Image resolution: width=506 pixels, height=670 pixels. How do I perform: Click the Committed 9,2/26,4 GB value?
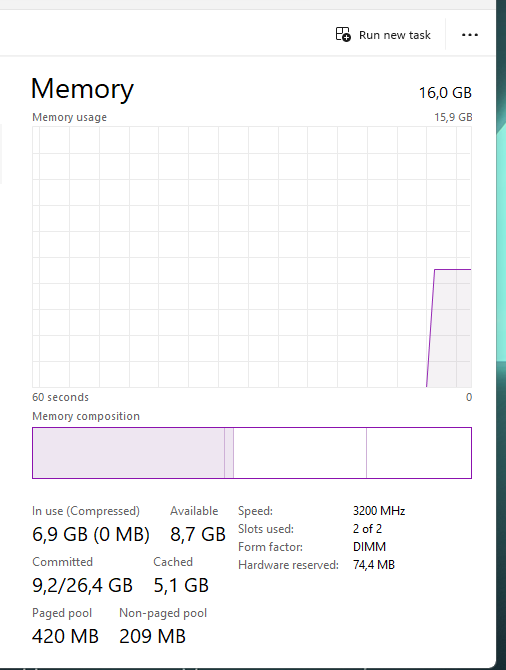[x=82, y=585]
